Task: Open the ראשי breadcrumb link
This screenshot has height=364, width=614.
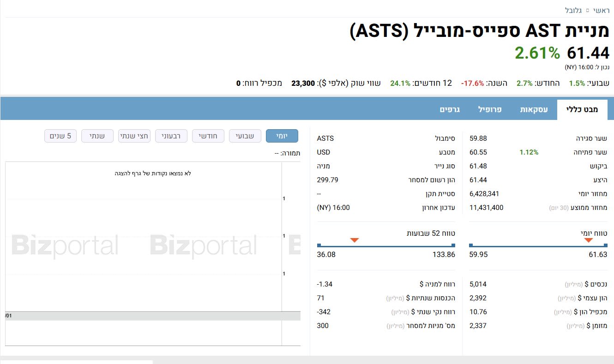Action: click(x=601, y=10)
